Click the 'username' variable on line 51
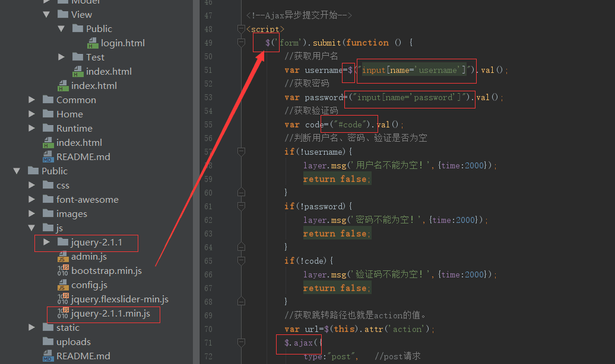Image resolution: width=615 pixels, height=364 pixels. [x=324, y=70]
